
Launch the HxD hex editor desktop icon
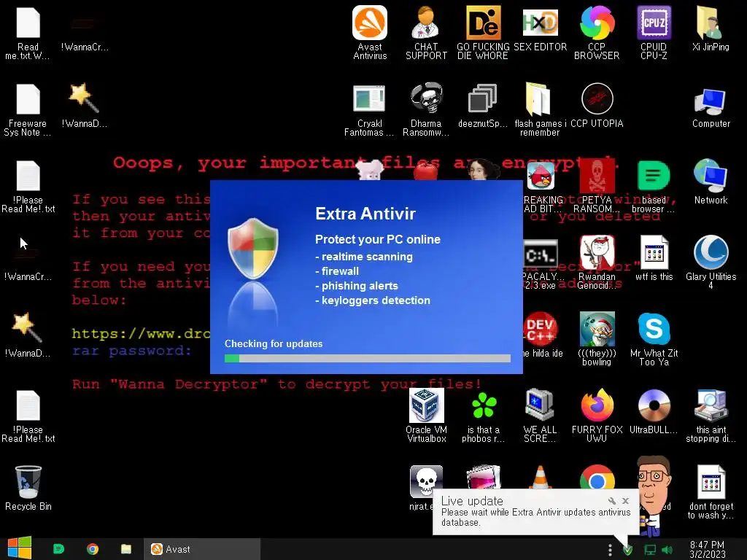tap(540, 28)
